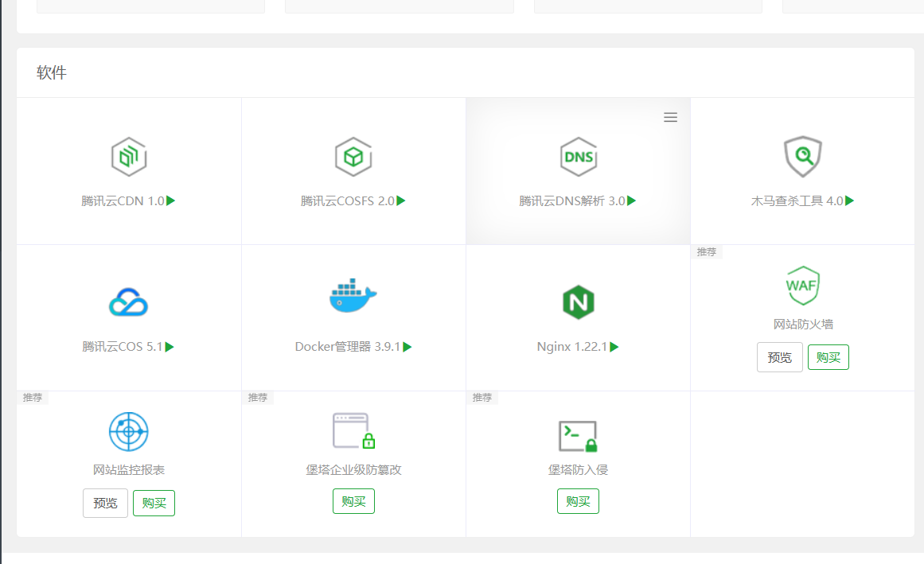Click the 堡塔企业级防篡改 title text

click(x=353, y=470)
